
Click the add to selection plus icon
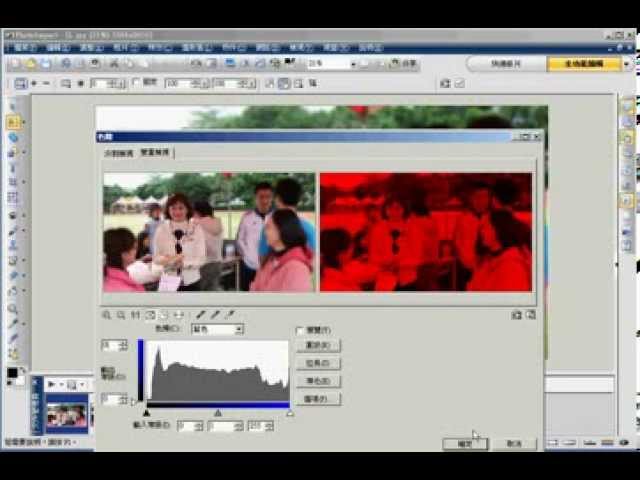(34, 84)
